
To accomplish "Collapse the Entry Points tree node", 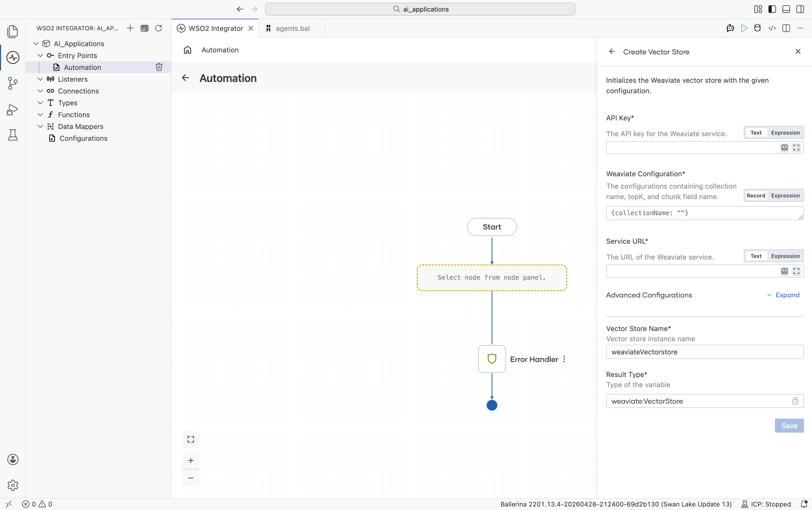I will (40, 55).
